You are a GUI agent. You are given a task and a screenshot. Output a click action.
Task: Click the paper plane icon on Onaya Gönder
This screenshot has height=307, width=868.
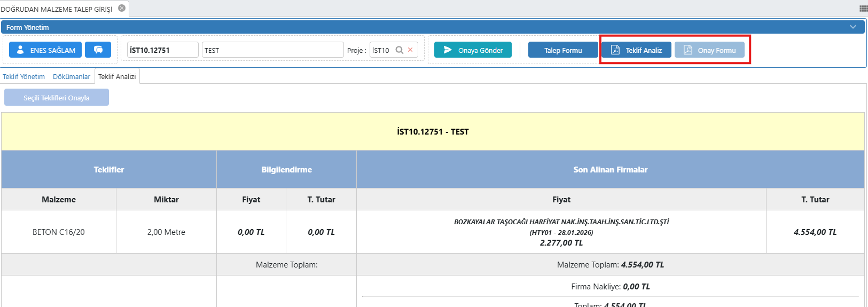[448, 50]
